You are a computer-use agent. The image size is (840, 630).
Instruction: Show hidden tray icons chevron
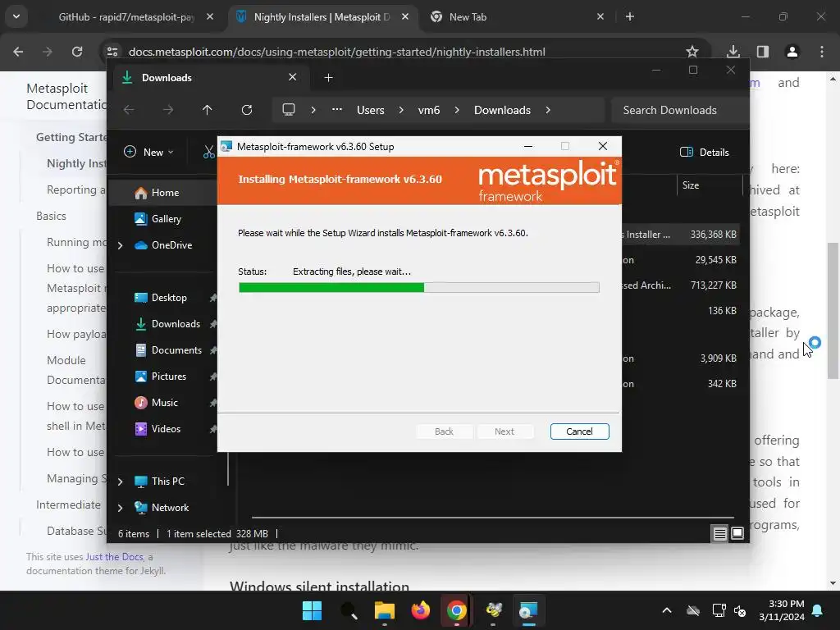[x=666, y=610]
